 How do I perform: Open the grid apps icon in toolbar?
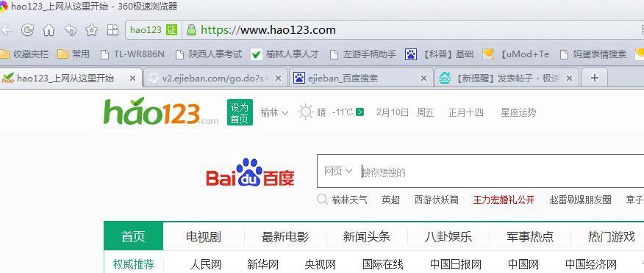tap(112, 30)
